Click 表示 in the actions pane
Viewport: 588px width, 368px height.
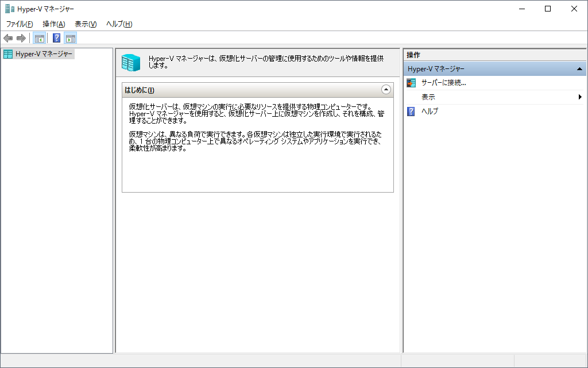428,97
